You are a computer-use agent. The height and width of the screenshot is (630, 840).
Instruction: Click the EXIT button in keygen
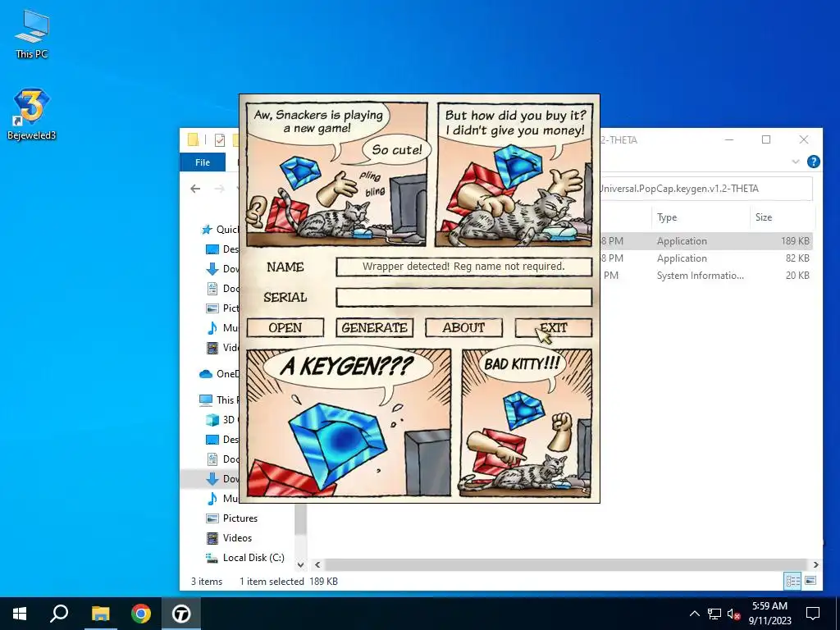[x=554, y=328]
